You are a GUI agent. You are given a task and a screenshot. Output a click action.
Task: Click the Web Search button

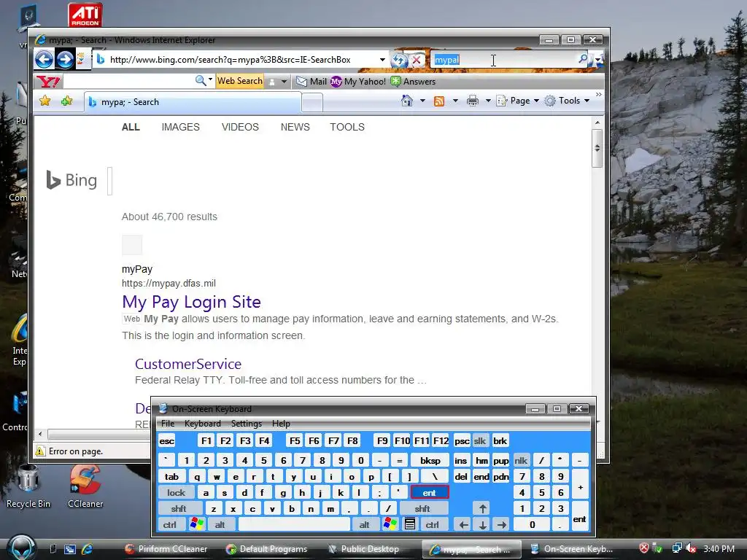pos(239,81)
